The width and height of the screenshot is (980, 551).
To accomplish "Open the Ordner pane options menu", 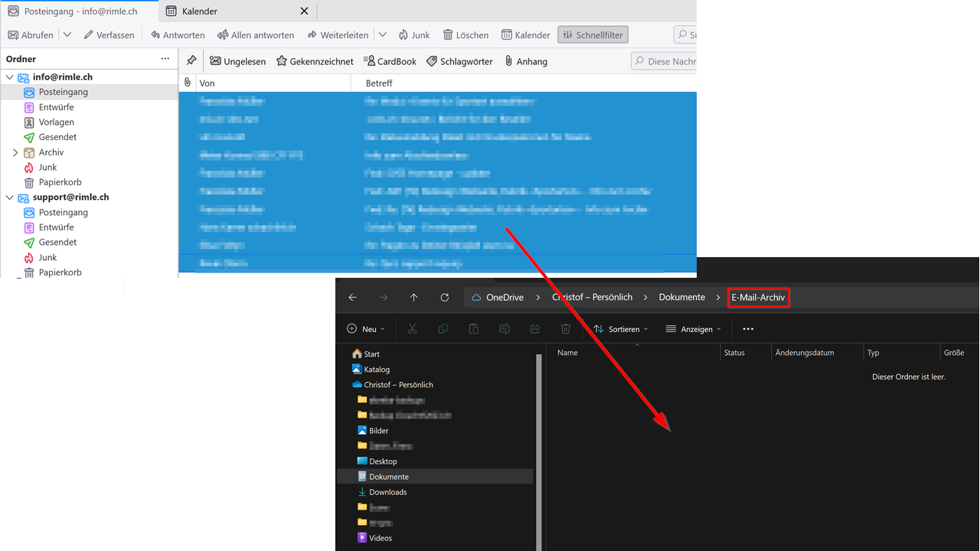I will pos(165,59).
